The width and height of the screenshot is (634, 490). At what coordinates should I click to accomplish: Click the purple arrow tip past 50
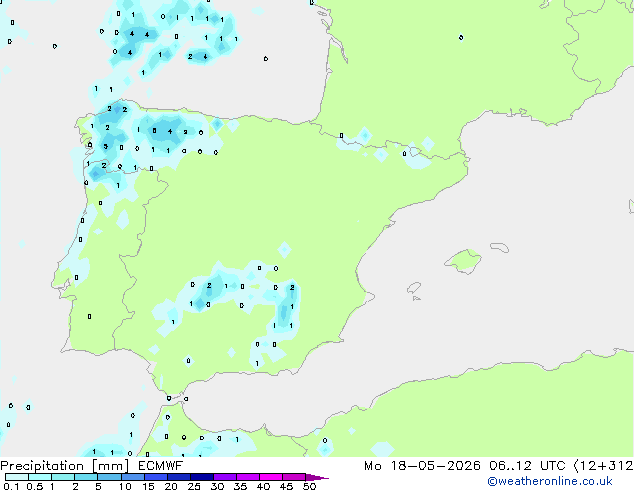[317, 477]
